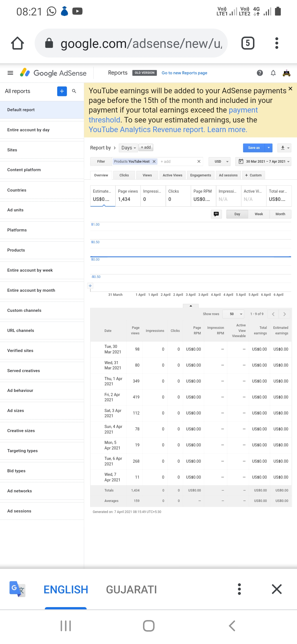The height and width of the screenshot is (644, 297).
Task: Tap Android recent apps button
Action: (66, 626)
